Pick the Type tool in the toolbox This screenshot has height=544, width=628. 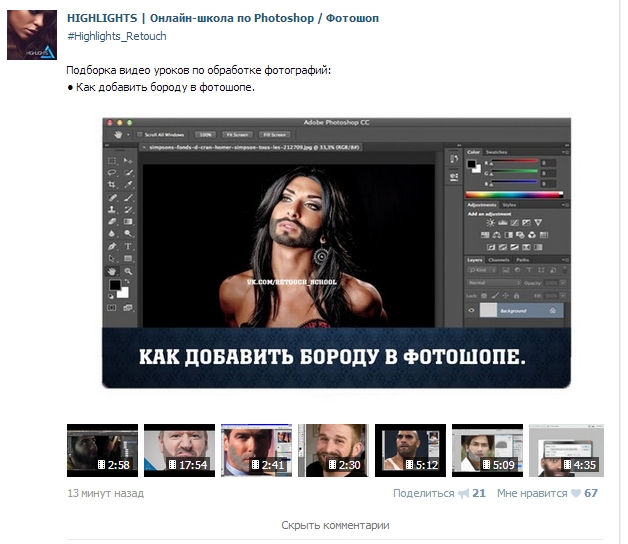(128, 246)
